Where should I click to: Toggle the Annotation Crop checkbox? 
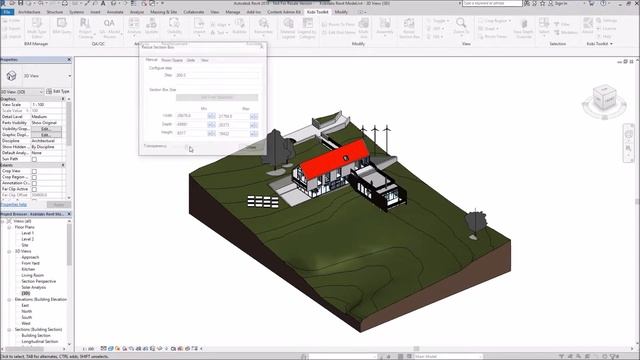(34, 183)
